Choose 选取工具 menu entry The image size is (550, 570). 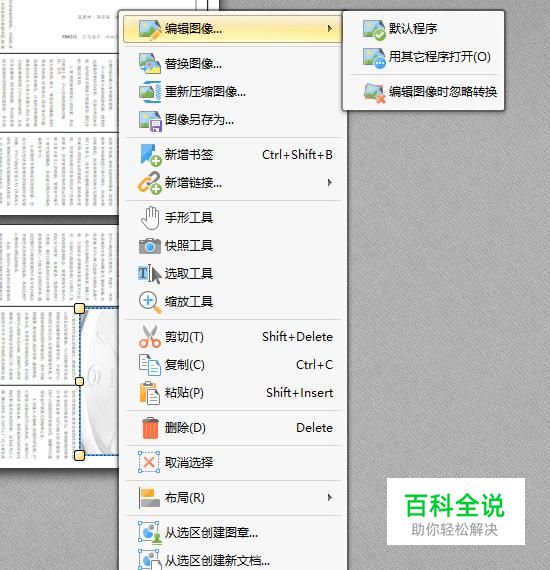(233, 274)
